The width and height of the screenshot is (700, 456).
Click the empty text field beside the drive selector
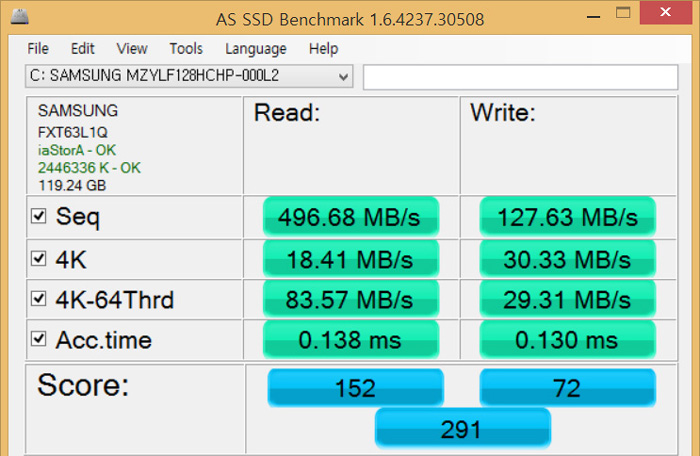[x=521, y=77]
